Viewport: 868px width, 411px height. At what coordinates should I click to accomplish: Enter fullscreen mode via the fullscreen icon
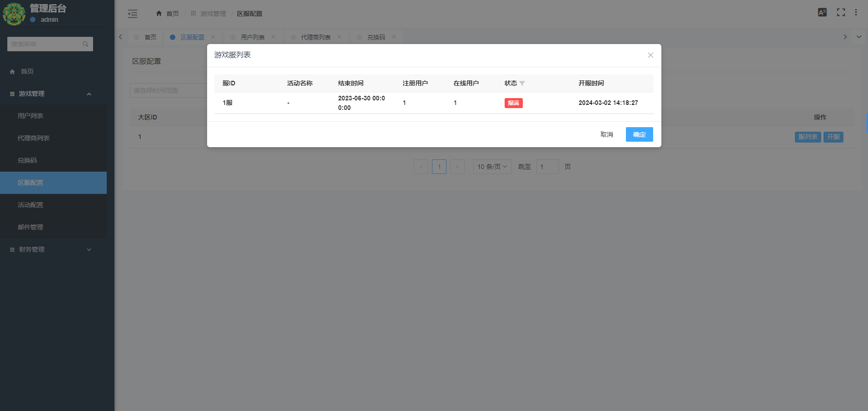(841, 12)
